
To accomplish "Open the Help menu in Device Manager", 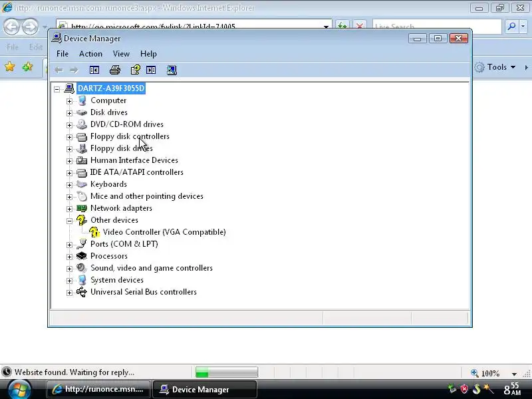I will coord(148,54).
